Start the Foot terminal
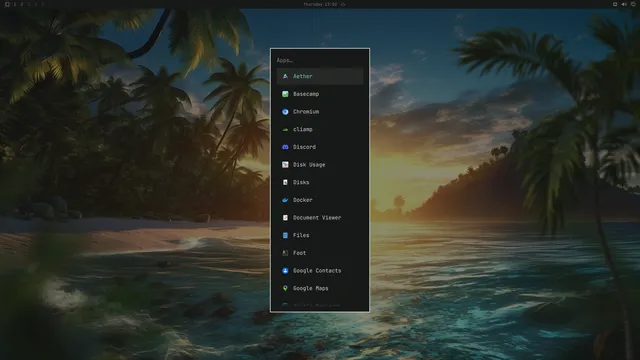This screenshot has height=360, width=640. click(320, 253)
